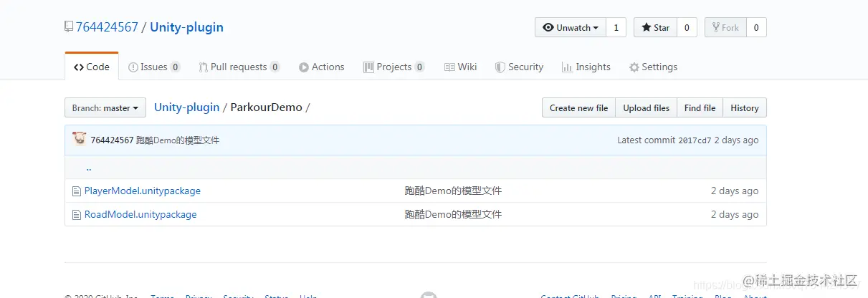
Task: Click the pull request icon on its tab
Action: [x=204, y=67]
